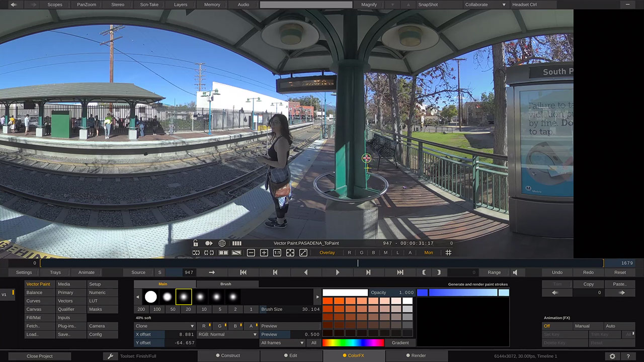Switch to the Brush tab
644x362 pixels.
(x=225, y=284)
